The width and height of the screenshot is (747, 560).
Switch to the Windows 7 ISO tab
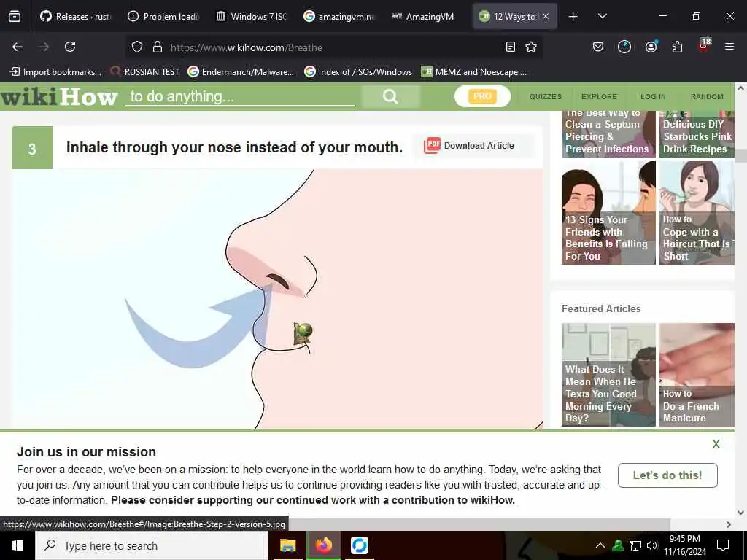point(252,17)
